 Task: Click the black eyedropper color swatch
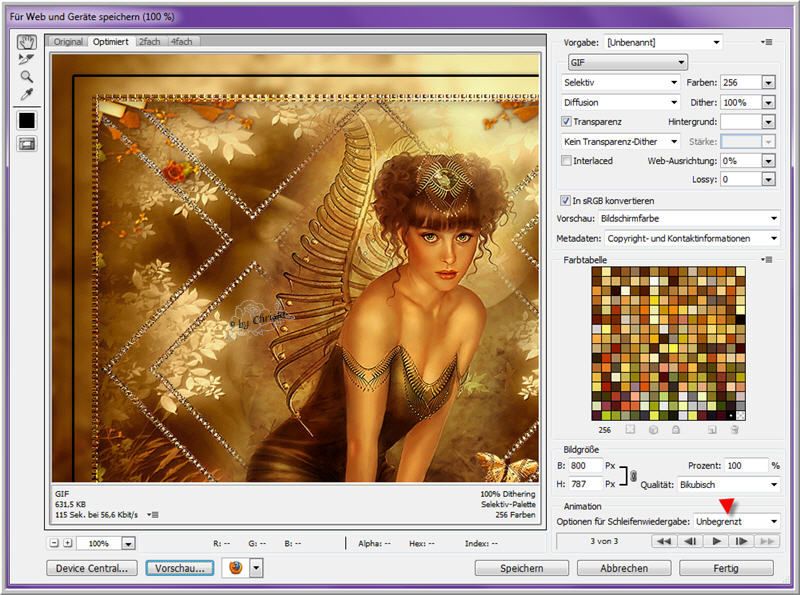[x=27, y=120]
